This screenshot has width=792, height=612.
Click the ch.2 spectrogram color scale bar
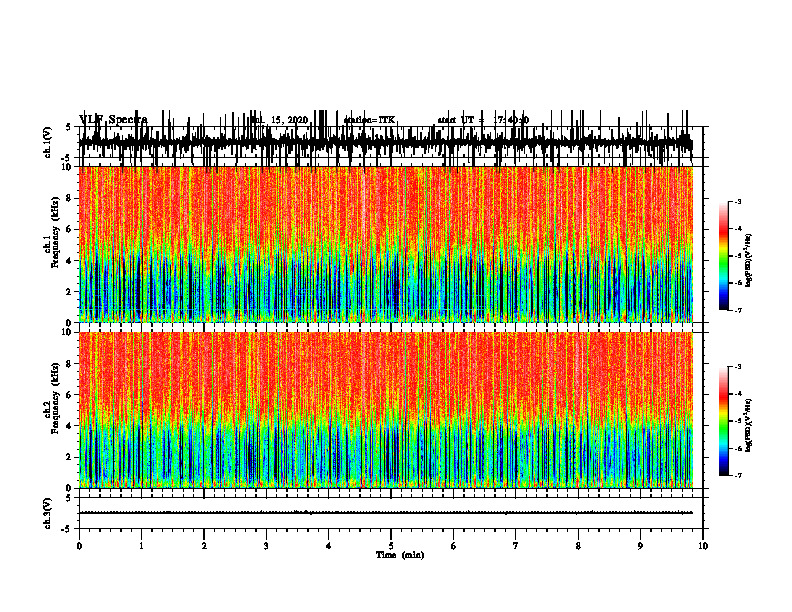[724, 421]
